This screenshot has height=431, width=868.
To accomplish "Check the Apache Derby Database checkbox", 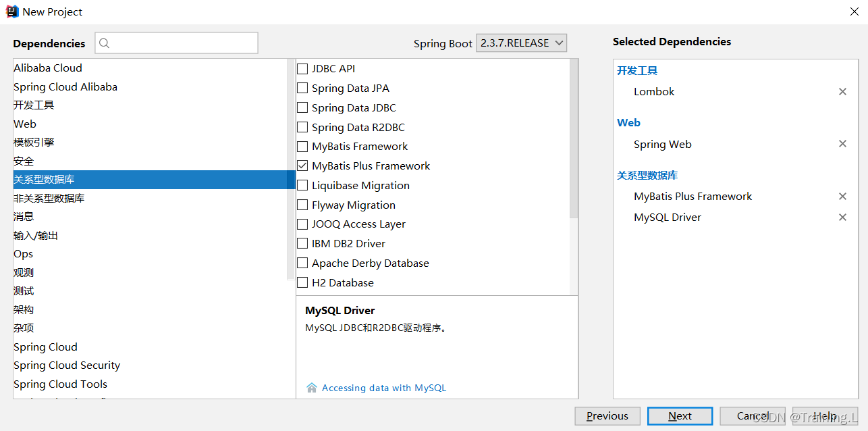I will coord(302,263).
